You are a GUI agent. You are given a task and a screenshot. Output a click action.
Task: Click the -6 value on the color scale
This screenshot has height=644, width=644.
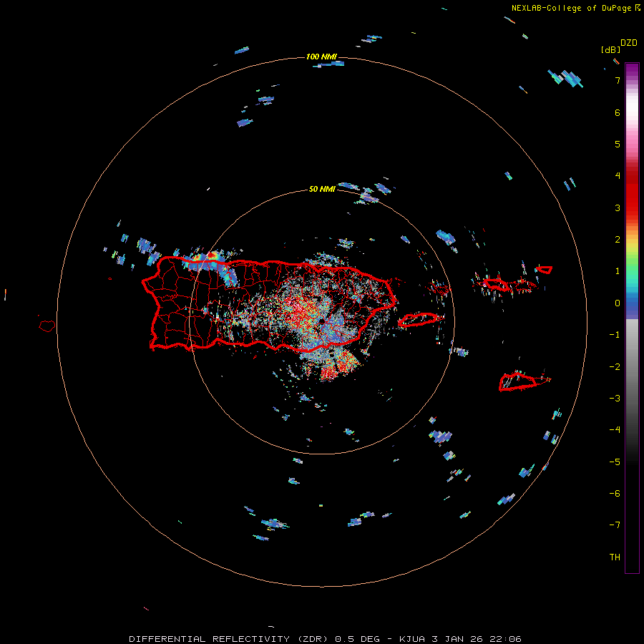pyautogui.click(x=615, y=494)
